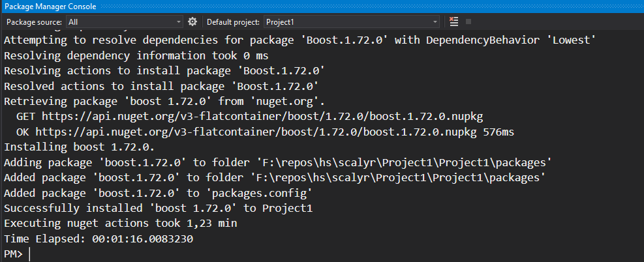Select the Project1 text in Default project
Image resolution: width=644 pixels, height=262 pixels.
click(280, 22)
